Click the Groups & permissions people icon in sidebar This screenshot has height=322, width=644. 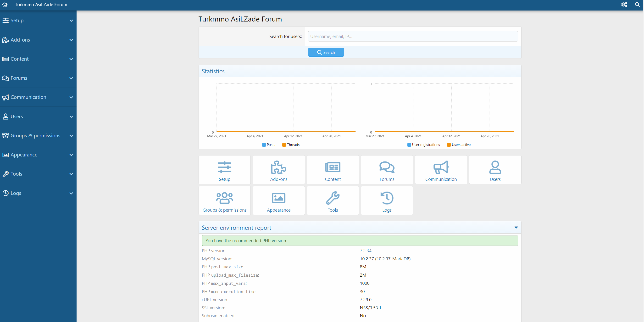6,135
